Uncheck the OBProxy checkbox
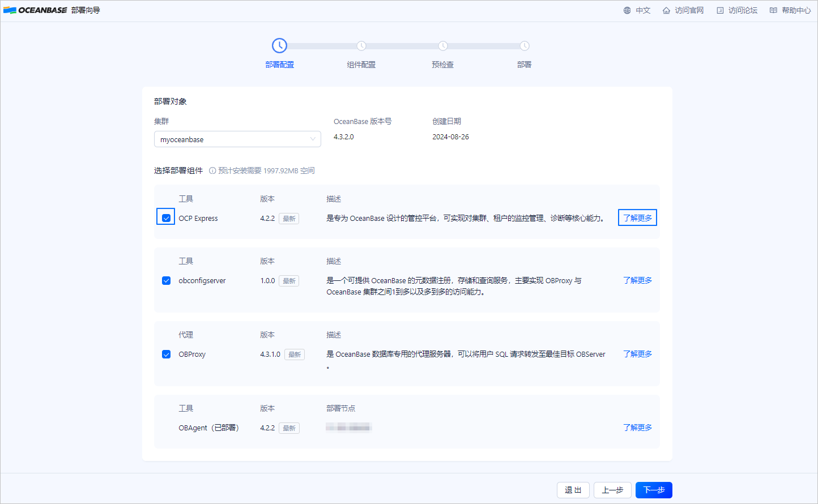Image resolution: width=818 pixels, height=504 pixels. 166,354
